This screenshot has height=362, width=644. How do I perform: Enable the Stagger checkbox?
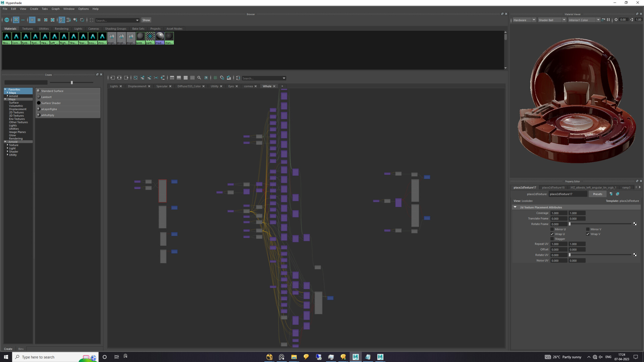(x=552, y=239)
